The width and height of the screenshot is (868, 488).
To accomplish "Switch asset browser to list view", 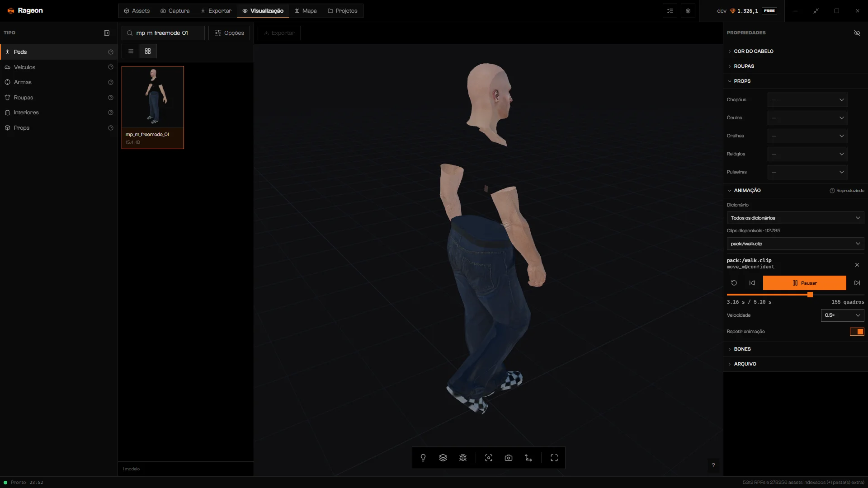I will [131, 51].
